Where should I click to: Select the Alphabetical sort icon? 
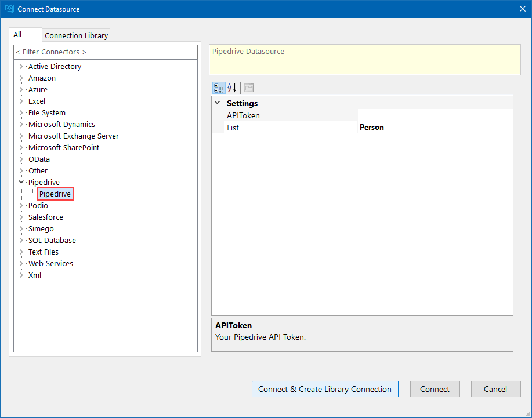point(231,88)
